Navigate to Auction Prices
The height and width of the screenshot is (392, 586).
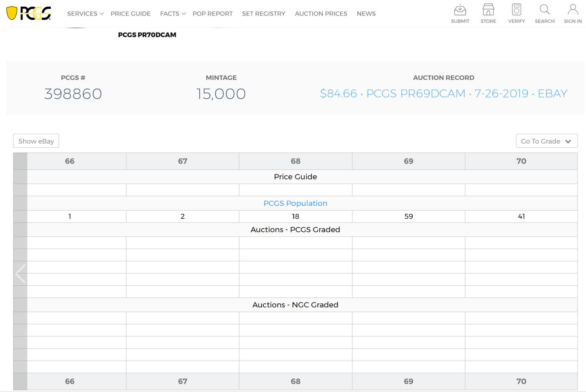321,14
